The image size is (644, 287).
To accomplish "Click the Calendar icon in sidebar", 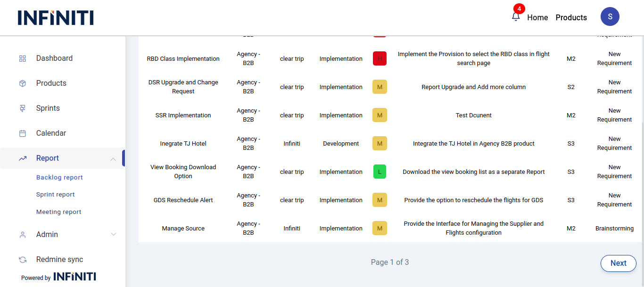I will [x=23, y=133].
